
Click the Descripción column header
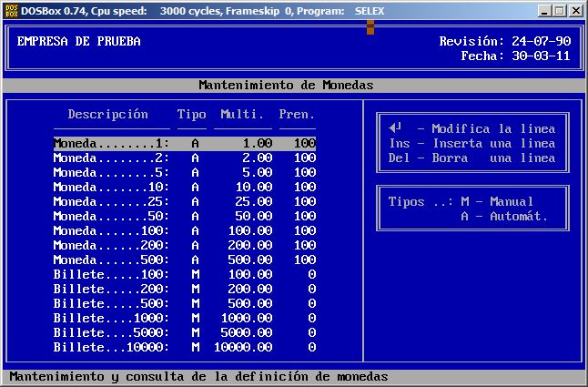click(x=107, y=115)
